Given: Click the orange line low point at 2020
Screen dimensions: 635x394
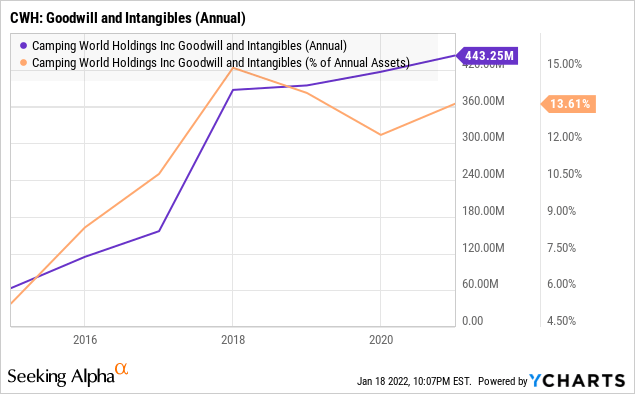Looking at the screenshot, I should (x=381, y=135).
